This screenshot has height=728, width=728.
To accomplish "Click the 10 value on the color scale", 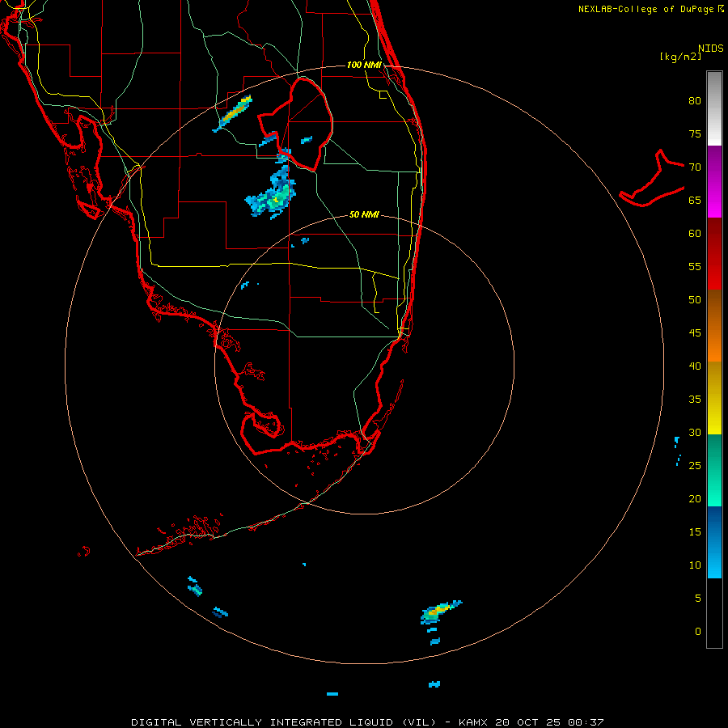I will [x=695, y=565].
